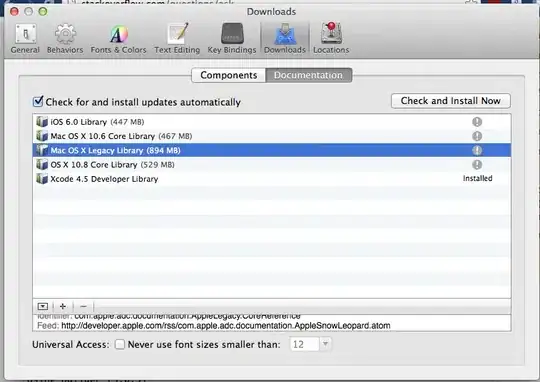The width and height of the screenshot is (540, 382).
Task: Click download indicator for iOS 6.0 Library
Action: tap(477, 122)
